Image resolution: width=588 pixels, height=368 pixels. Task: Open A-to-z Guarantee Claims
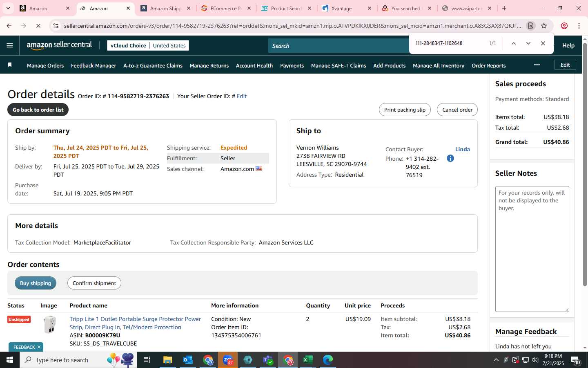[x=153, y=65]
